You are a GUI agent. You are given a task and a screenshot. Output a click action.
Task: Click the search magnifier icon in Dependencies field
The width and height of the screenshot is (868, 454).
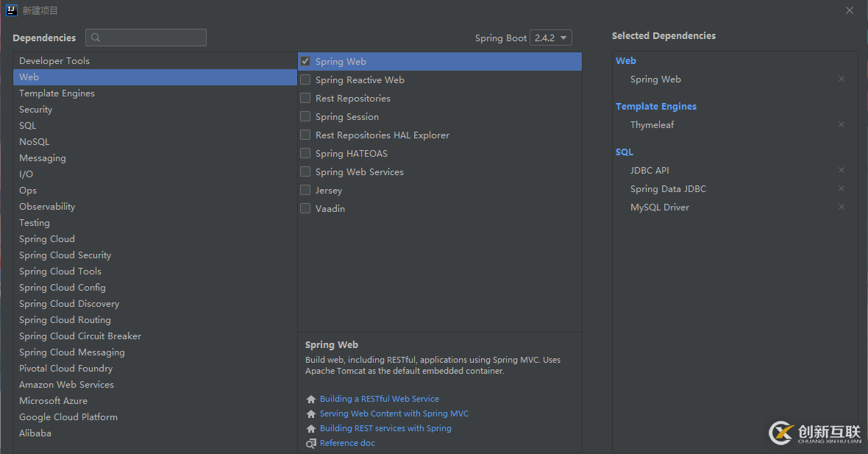tap(95, 38)
